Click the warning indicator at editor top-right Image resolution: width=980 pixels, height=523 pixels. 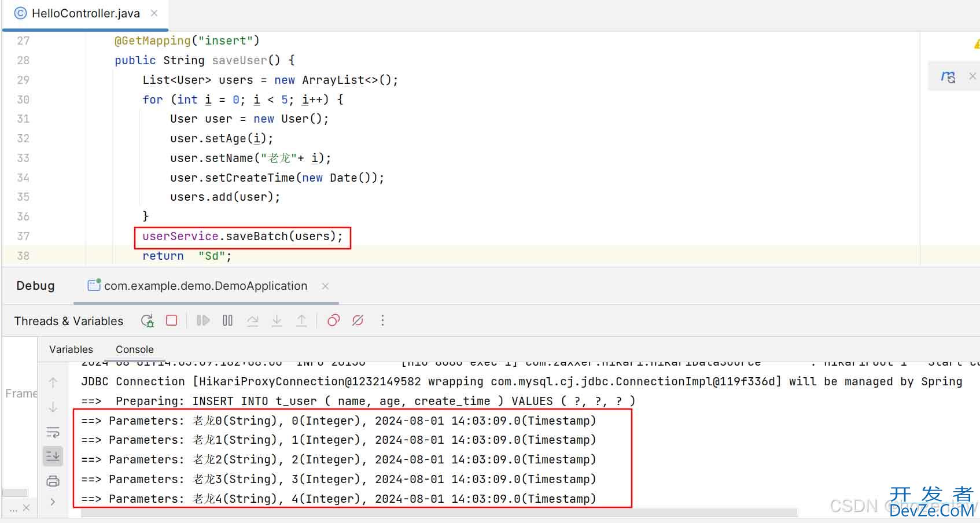pyautogui.click(x=977, y=43)
